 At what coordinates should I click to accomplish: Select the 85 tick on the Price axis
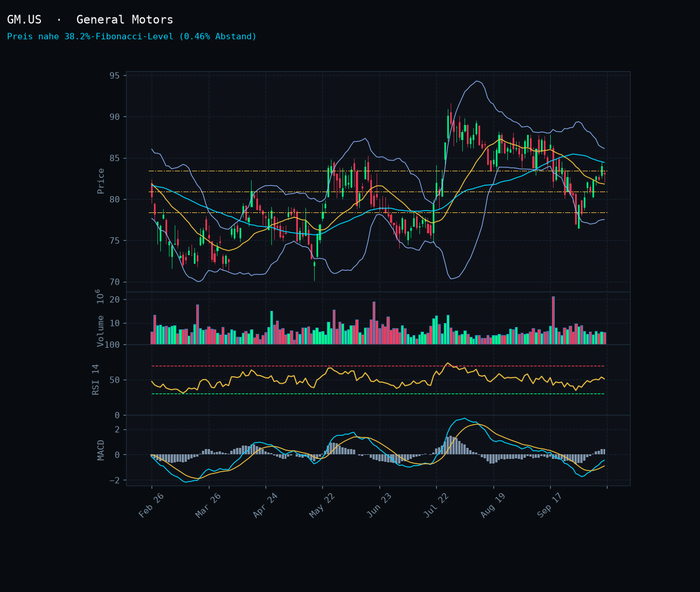[115, 158]
